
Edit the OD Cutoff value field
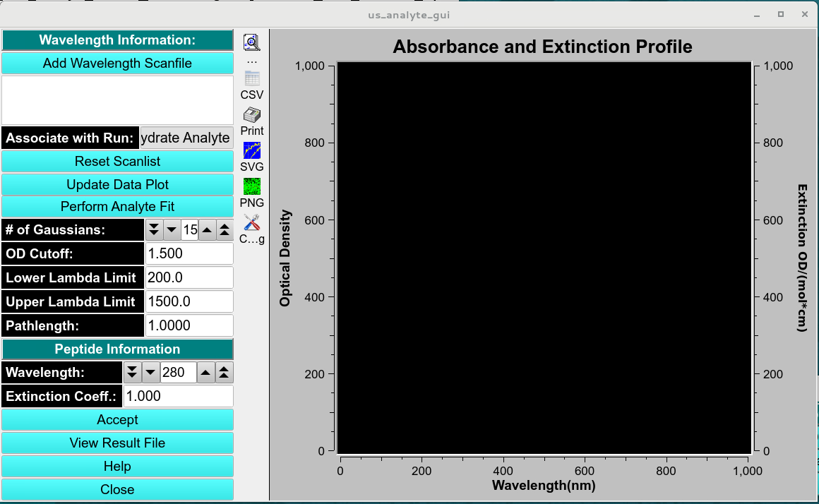(x=189, y=253)
